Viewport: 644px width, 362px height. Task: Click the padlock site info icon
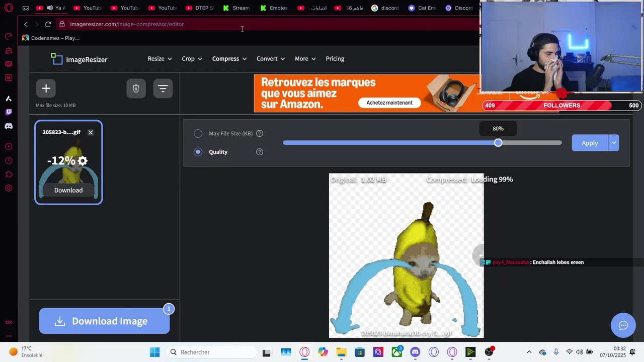(61, 24)
